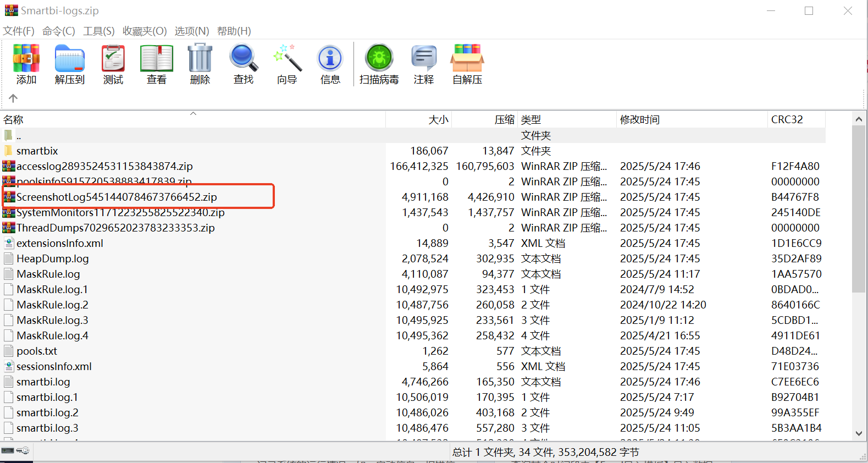This screenshot has width=868, height=463.
Task: Open the Tools (工具) menu
Action: tap(99, 31)
